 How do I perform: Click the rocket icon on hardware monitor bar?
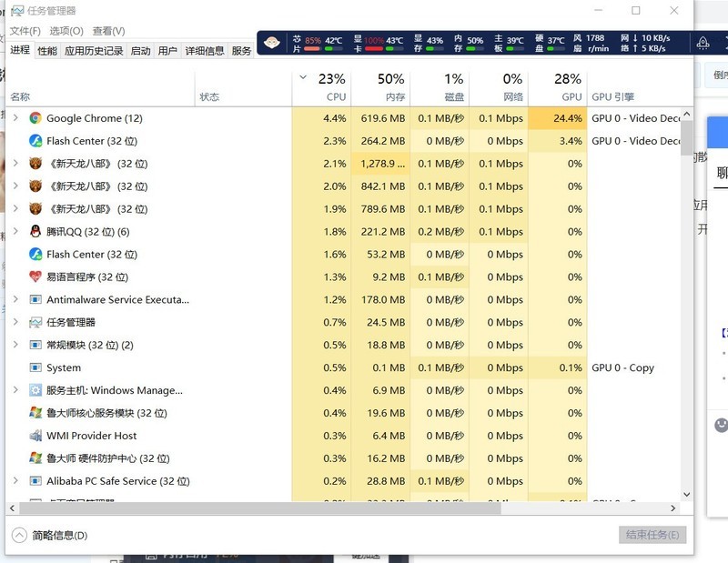click(703, 43)
